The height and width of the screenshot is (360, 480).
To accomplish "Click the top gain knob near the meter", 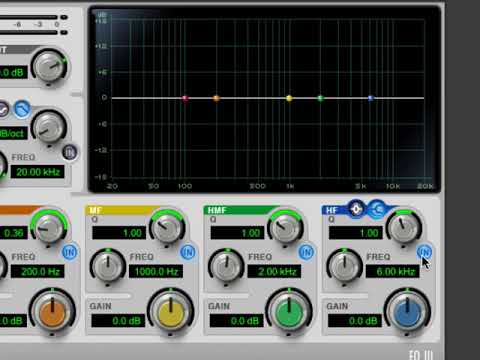I will [x=49, y=66].
